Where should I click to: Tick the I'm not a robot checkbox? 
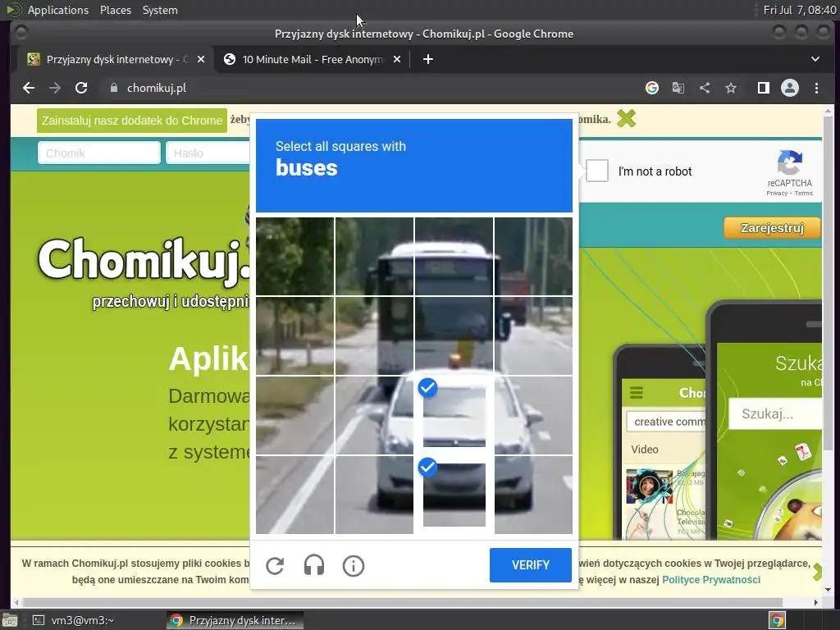click(x=597, y=171)
